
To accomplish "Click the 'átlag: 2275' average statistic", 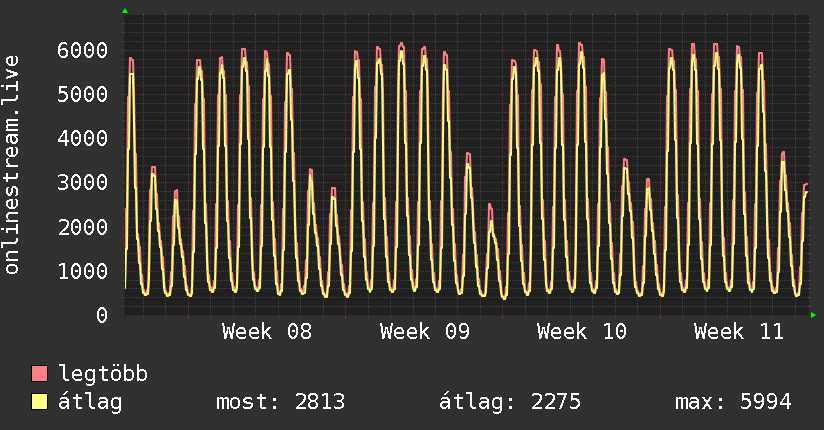I will point(510,402).
